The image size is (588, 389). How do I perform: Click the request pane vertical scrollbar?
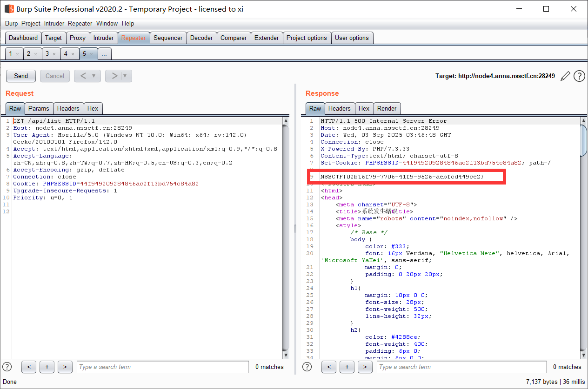[286, 238]
